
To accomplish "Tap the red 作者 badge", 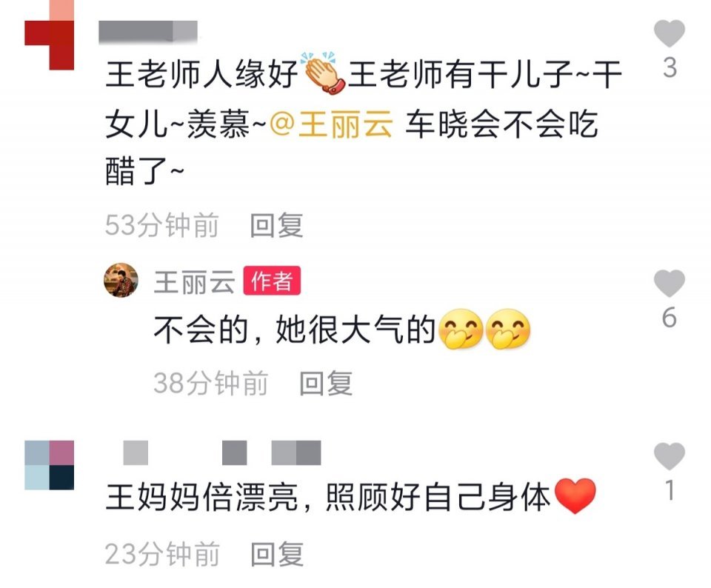I will coord(272,281).
